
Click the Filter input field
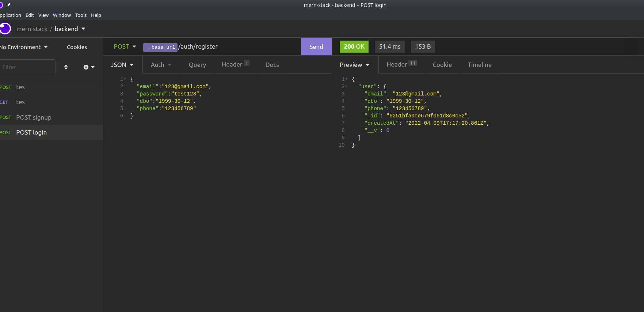pyautogui.click(x=28, y=67)
